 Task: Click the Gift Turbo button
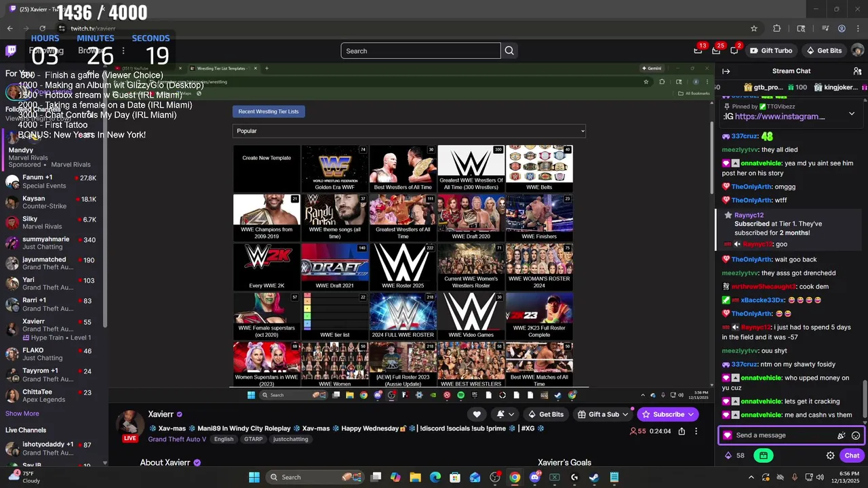770,51
